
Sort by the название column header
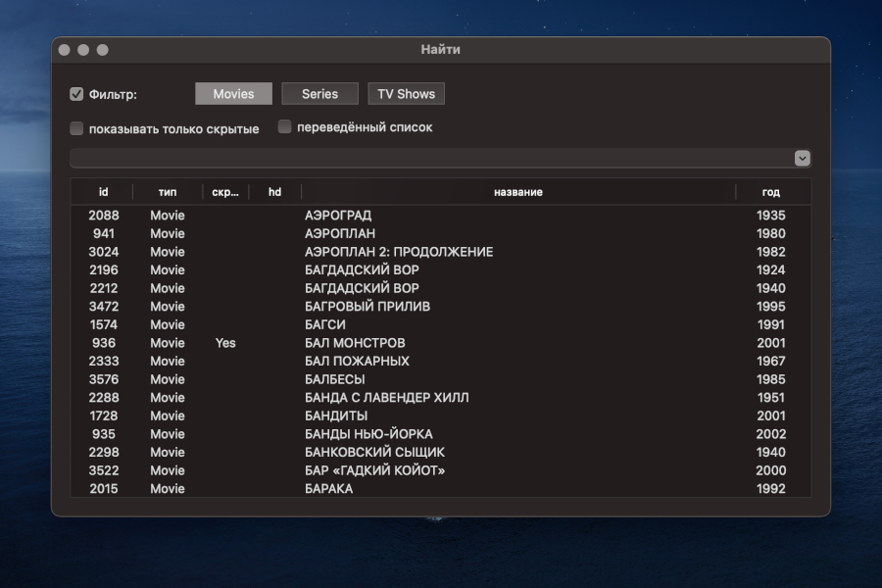point(518,192)
